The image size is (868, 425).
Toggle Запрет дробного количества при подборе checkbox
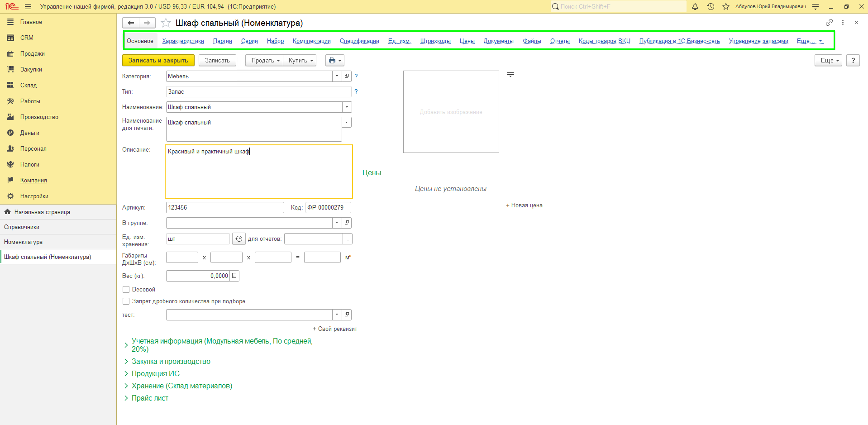tap(126, 301)
